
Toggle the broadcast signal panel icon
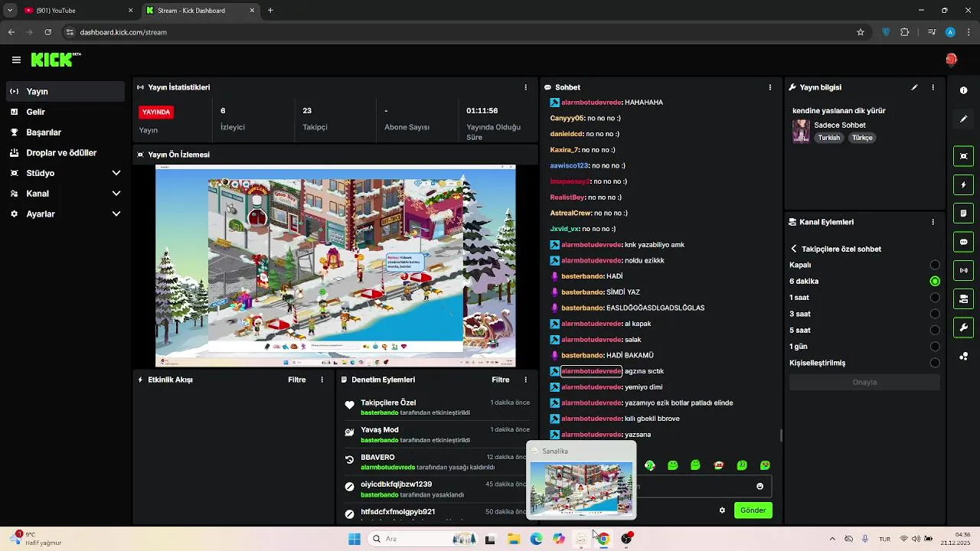tap(963, 270)
